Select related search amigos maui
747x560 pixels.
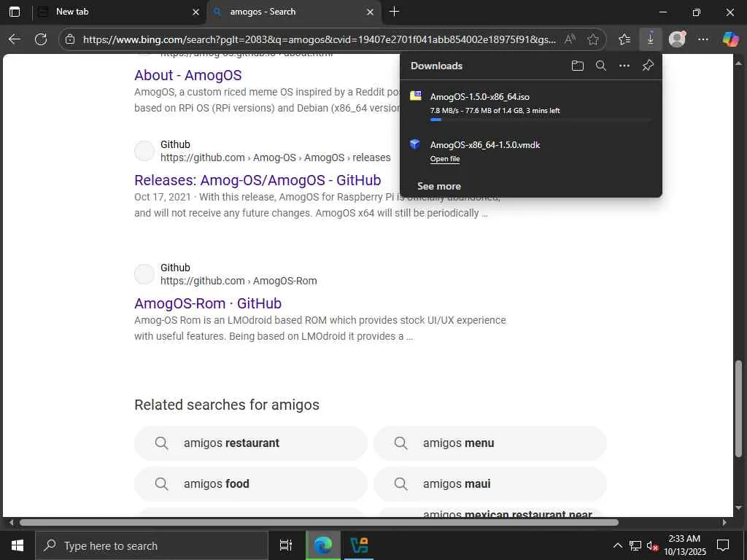pos(490,484)
